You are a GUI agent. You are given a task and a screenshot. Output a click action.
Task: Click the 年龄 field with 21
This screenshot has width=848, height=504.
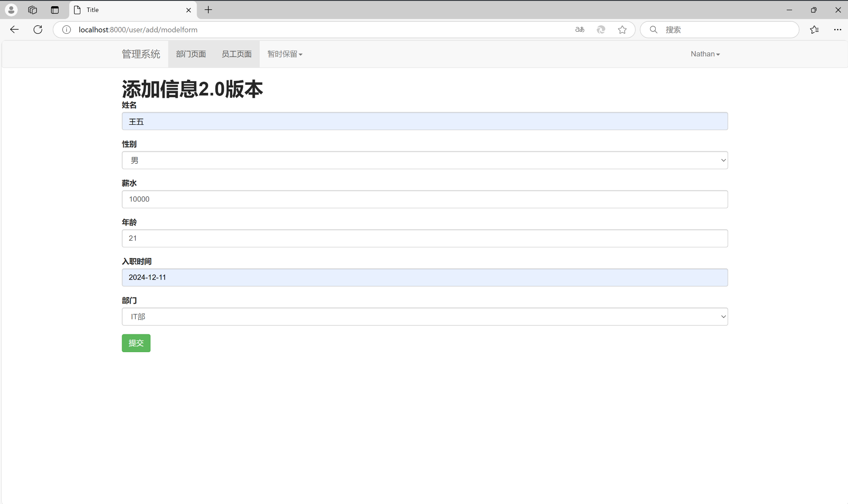(425, 238)
